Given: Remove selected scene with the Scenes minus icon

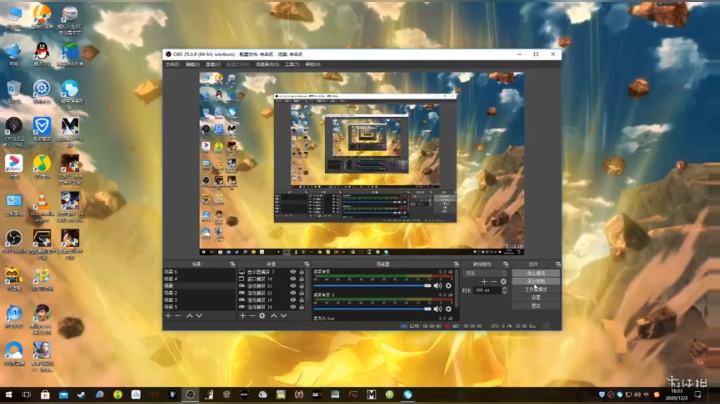Looking at the screenshot, I should [178, 316].
